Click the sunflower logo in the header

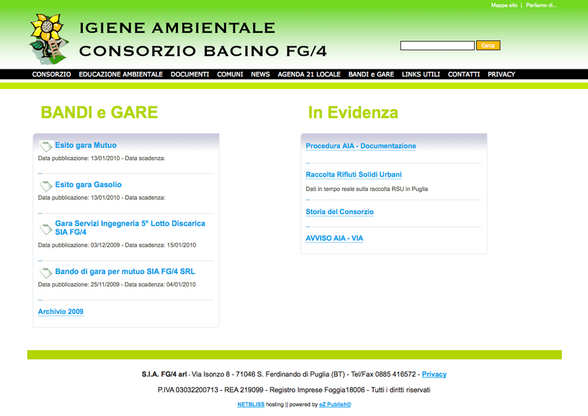pos(49,39)
